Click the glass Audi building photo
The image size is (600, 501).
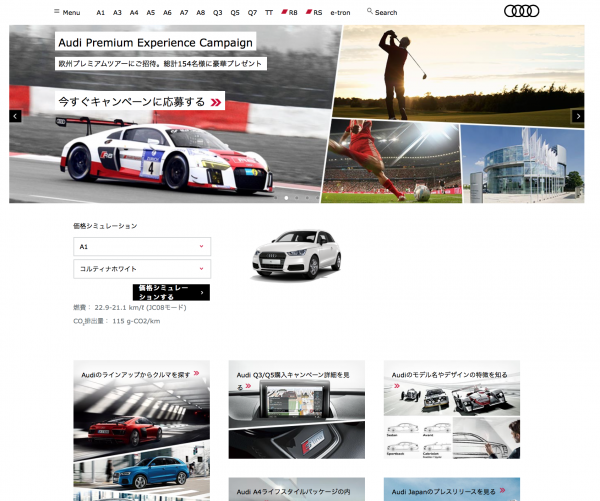(523, 165)
